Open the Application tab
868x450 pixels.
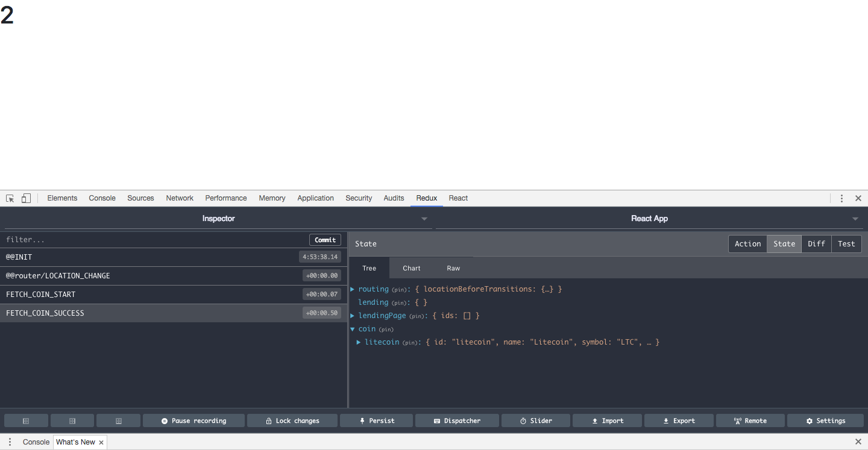point(315,198)
